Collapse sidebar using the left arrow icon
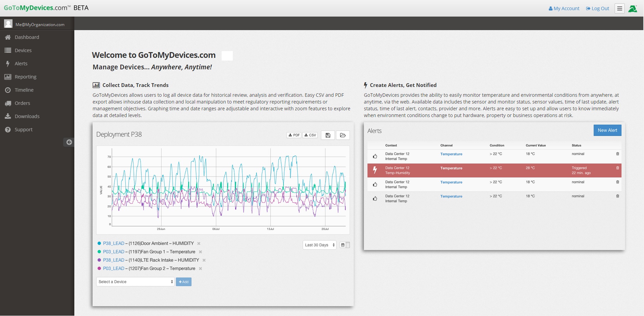Screen dimensions: 644x316 point(69,142)
